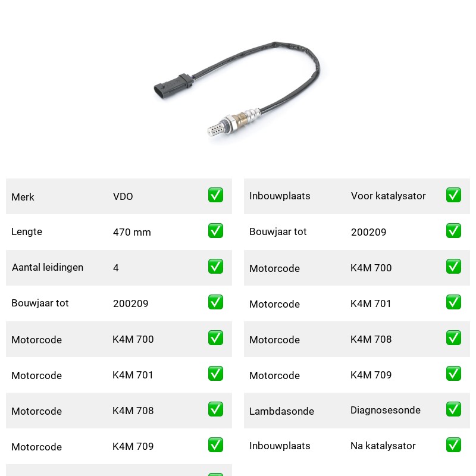Viewport: 476px width, 476px height.
Task: Click the right column K4M 701 value
Action: pos(371,303)
